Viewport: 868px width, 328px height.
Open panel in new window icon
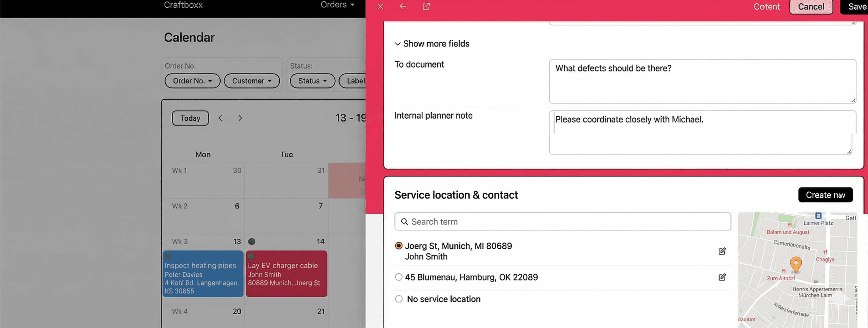426,6
